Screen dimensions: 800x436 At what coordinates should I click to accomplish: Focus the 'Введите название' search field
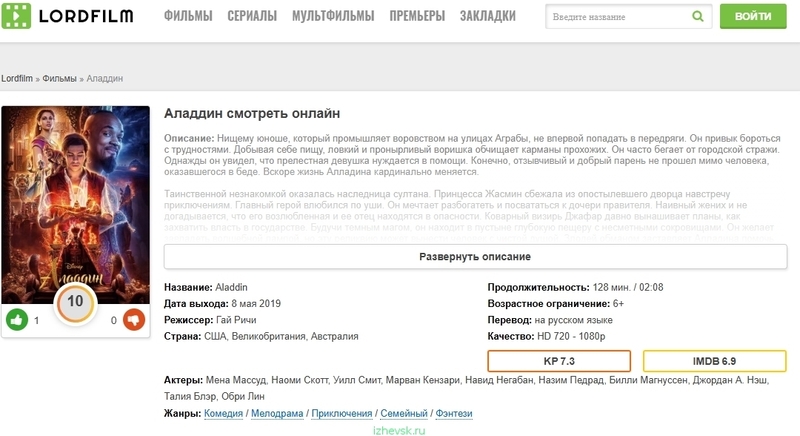(629, 16)
